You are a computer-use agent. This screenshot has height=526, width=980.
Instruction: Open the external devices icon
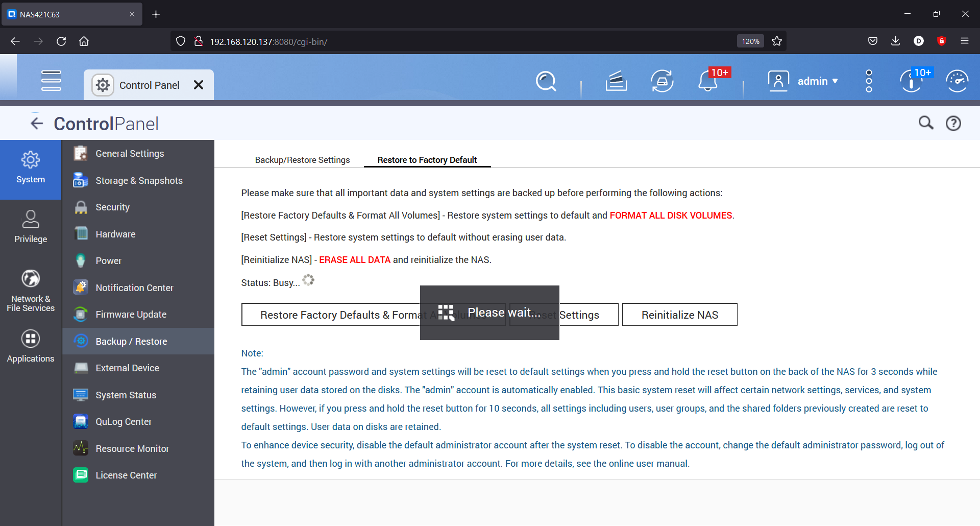662,81
